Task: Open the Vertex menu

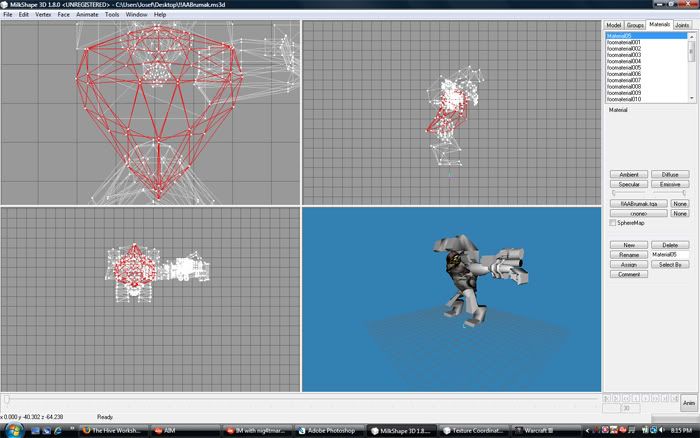Action: 43,14
